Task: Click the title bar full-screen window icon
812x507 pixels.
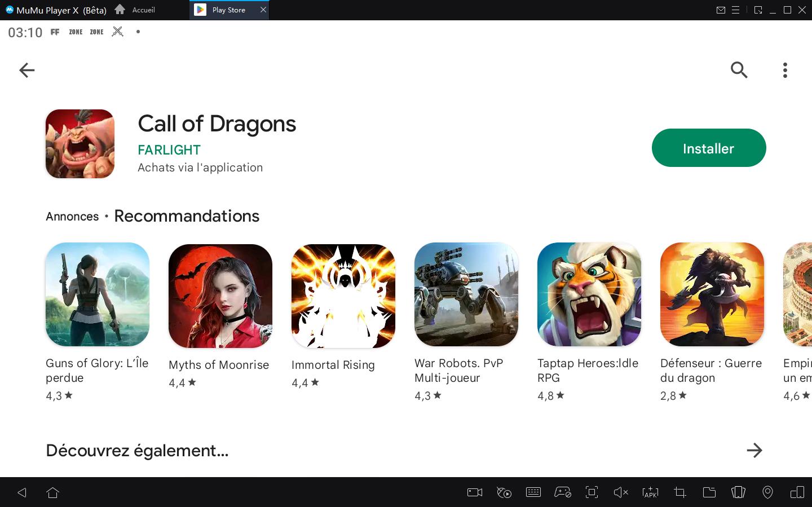Action: (x=758, y=10)
